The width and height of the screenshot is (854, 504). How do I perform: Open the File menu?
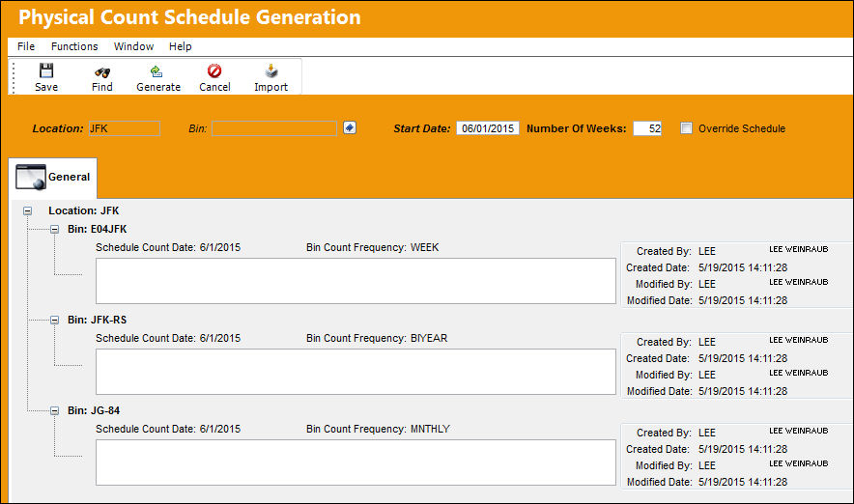point(25,46)
